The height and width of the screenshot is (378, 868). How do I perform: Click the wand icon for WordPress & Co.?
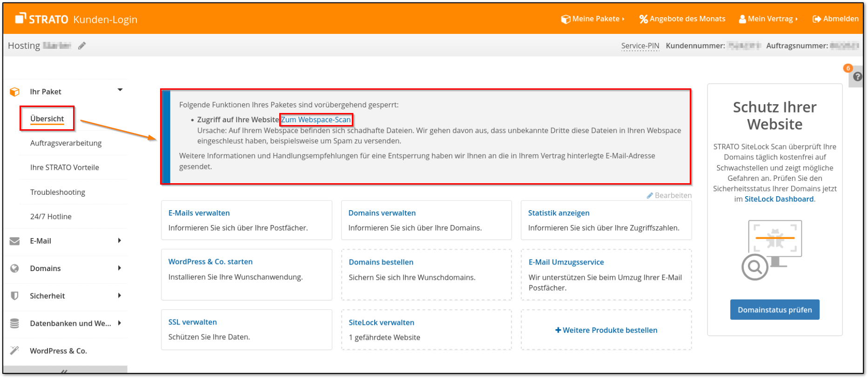15,351
